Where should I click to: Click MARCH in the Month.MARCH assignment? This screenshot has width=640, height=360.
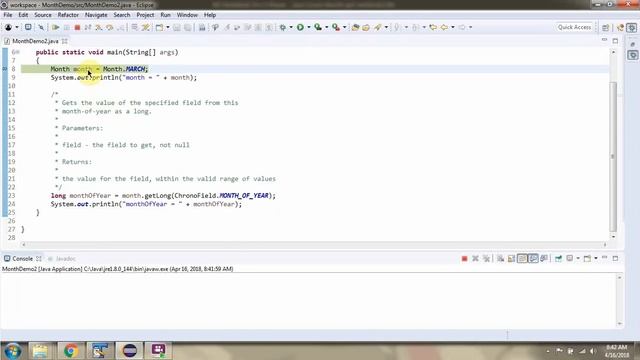tap(135, 69)
